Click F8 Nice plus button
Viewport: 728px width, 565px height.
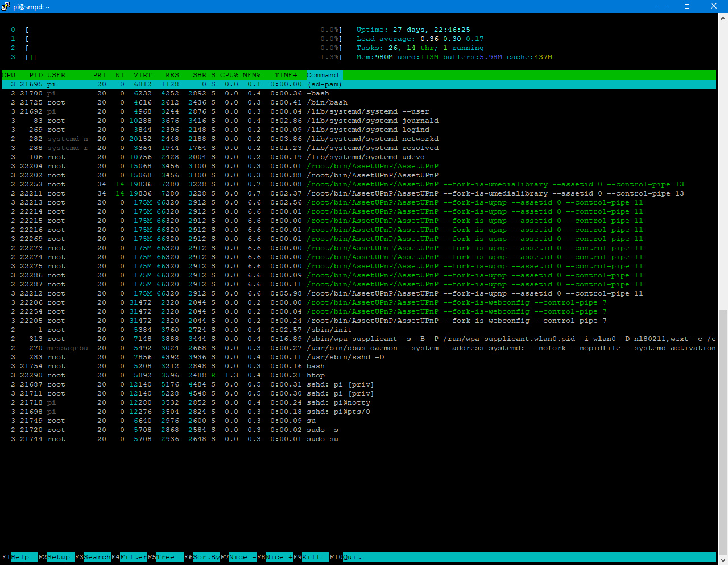point(275,557)
